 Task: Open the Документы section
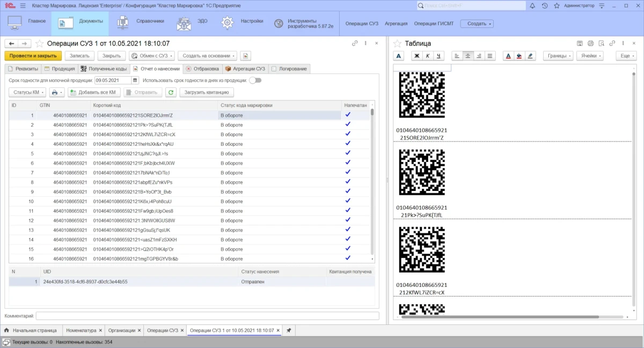click(80, 24)
